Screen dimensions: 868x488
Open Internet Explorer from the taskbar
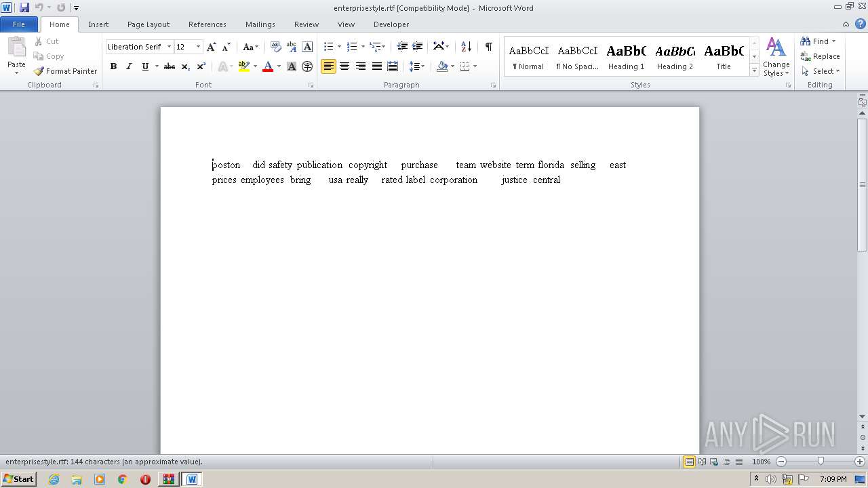point(54,479)
